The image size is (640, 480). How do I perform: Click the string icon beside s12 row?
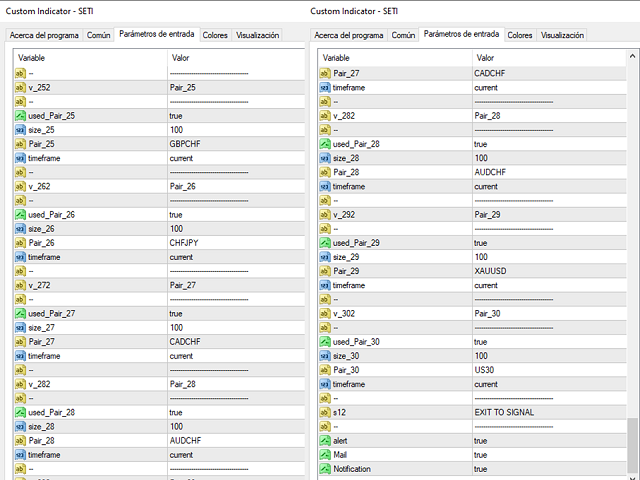(325, 412)
